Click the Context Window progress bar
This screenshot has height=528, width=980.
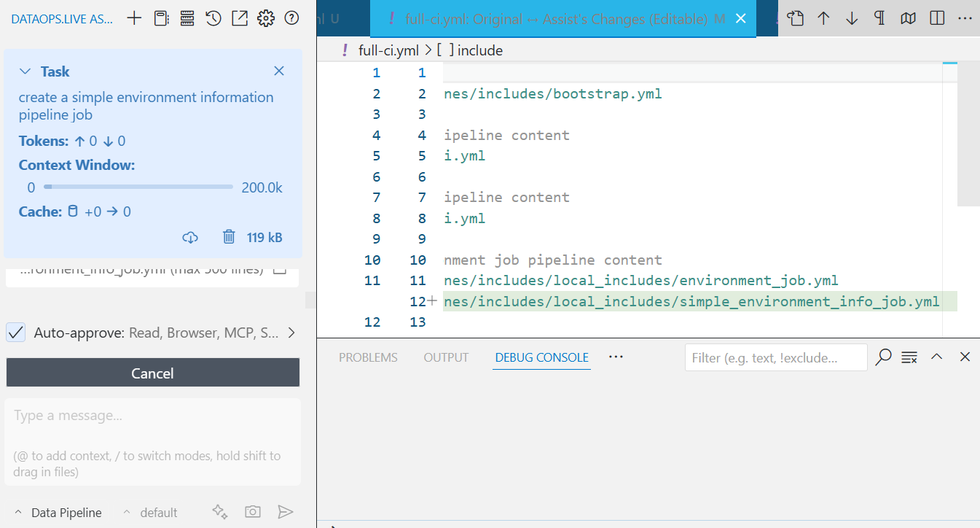[138, 187]
